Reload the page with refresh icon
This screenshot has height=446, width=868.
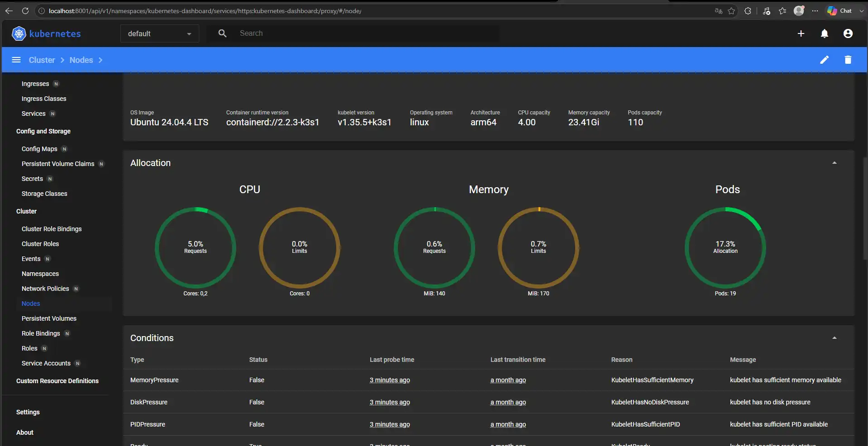point(25,11)
